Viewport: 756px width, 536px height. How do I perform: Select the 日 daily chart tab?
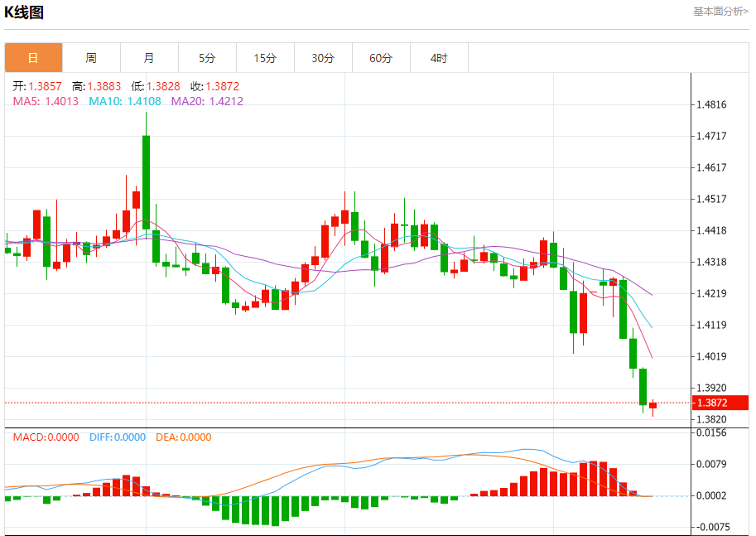[33, 58]
